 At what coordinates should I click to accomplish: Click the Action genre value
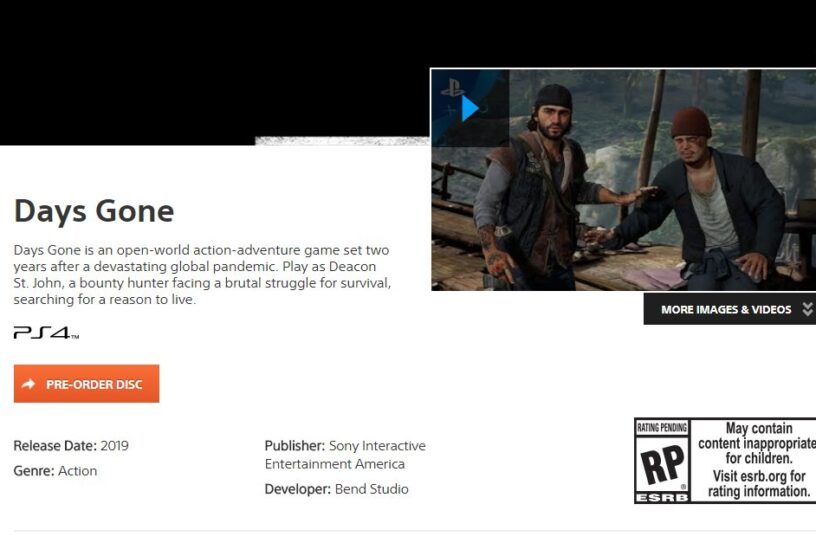pos(78,471)
